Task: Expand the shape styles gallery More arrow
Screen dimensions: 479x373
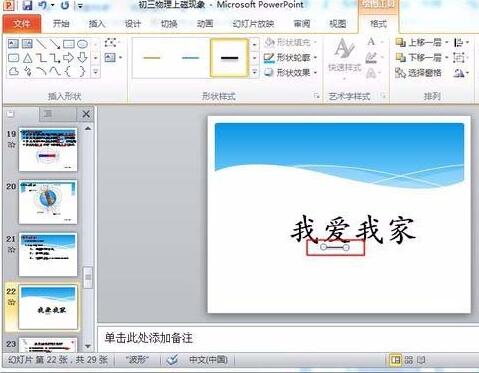Action: click(x=255, y=72)
